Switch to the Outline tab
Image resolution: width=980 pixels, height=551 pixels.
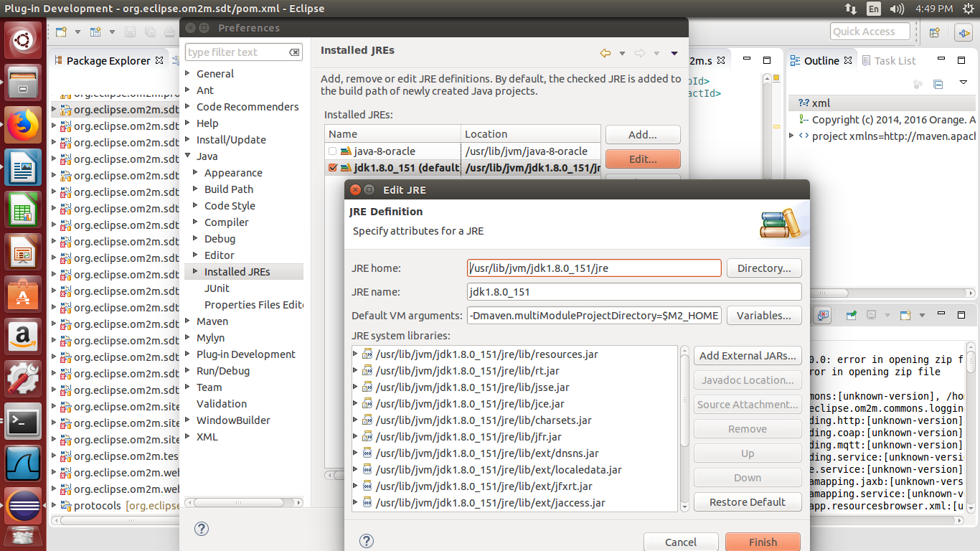[821, 60]
